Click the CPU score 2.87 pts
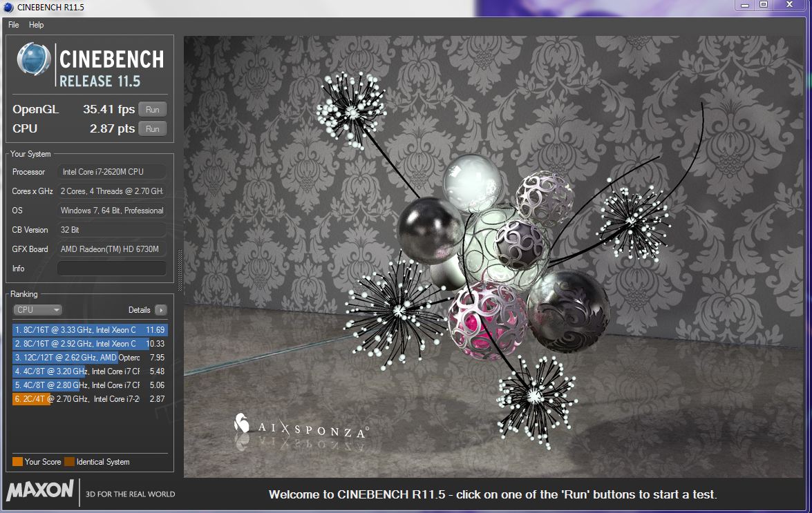Screen dimensions: 812x513 click(x=112, y=128)
